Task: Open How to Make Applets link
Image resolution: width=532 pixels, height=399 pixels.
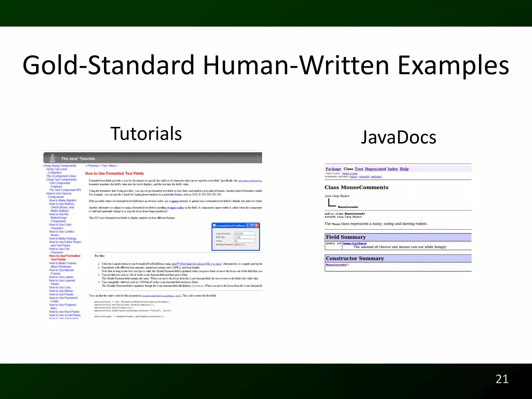Action: click(x=63, y=200)
